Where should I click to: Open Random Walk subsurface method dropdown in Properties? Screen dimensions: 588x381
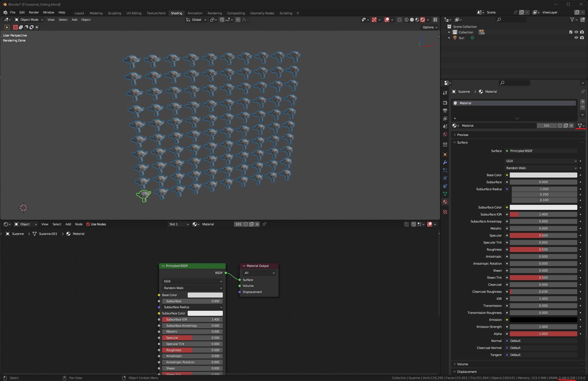pyautogui.click(x=541, y=168)
